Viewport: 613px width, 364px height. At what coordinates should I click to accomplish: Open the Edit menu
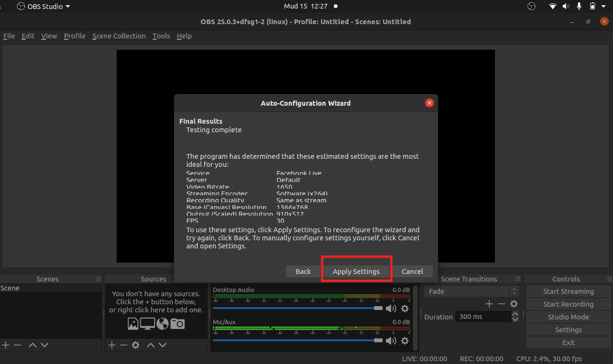point(28,36)
